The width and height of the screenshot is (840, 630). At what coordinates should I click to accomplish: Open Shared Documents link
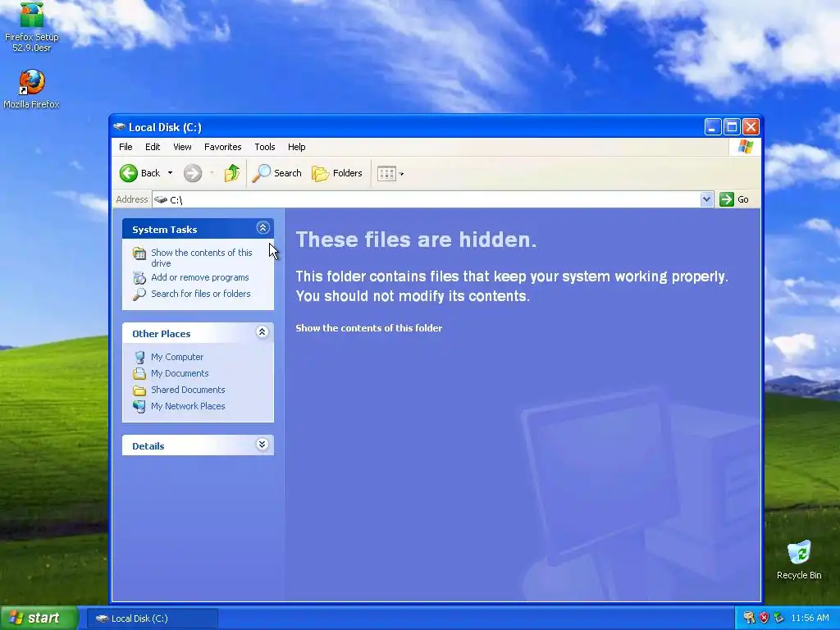pos(188,390)
